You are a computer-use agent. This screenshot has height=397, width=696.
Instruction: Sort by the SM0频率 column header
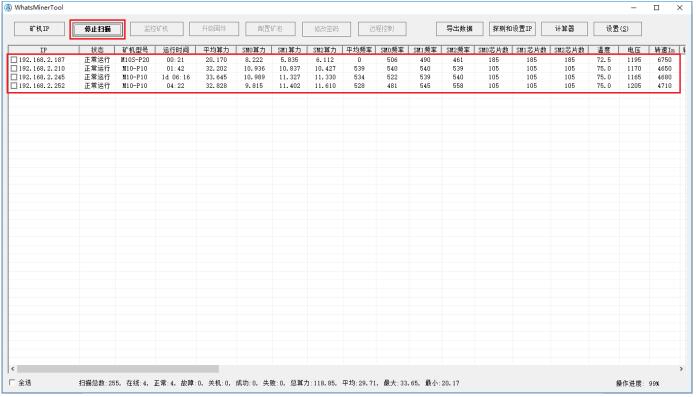click(x=392, y=50)
